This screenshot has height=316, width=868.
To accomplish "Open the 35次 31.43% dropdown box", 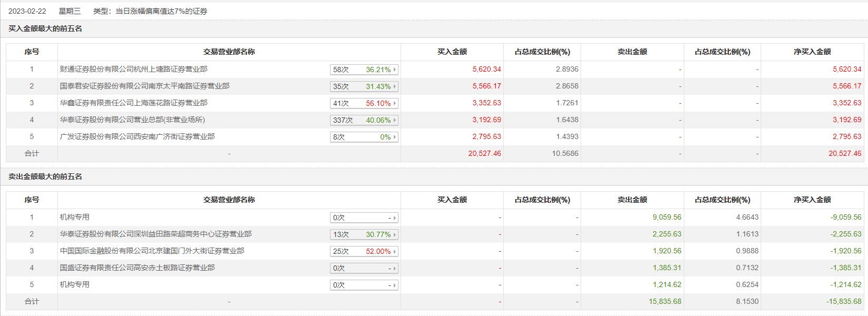I will pos(364,86).
